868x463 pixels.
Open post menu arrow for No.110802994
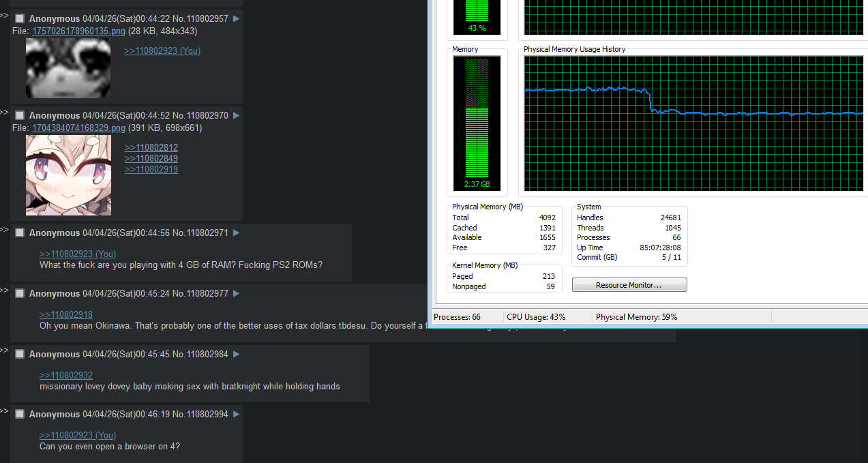click(x=237, y=414)
